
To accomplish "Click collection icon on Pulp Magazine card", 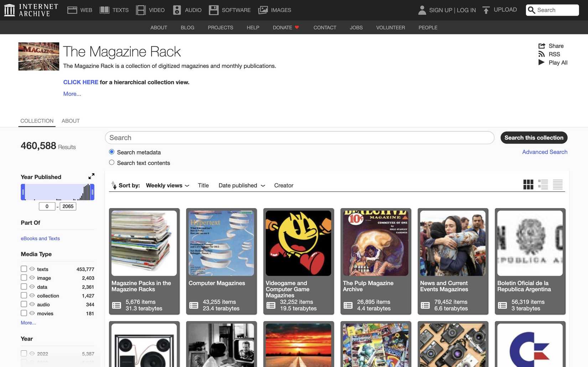I will pos(348,305).
